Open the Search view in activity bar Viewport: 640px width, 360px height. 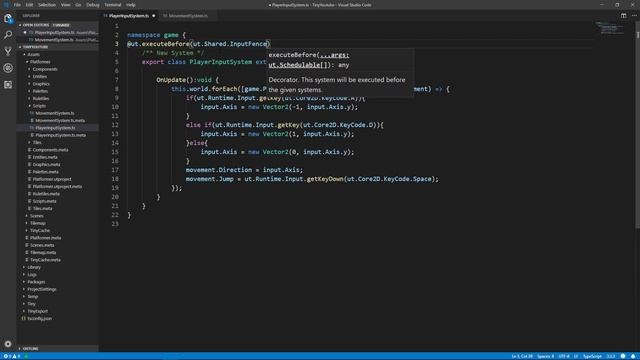point(8,35)
